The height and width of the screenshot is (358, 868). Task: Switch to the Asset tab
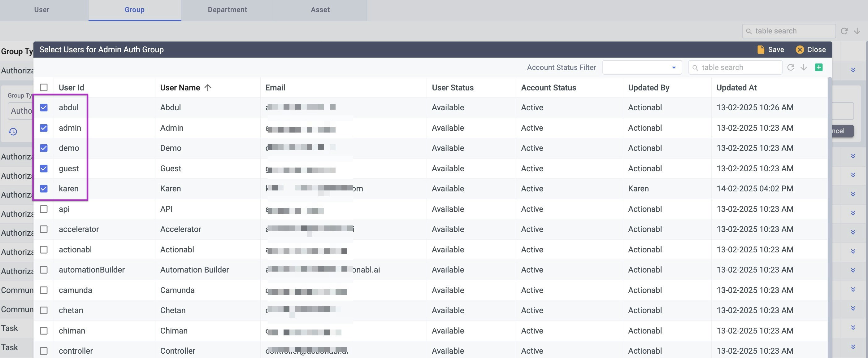320,10
